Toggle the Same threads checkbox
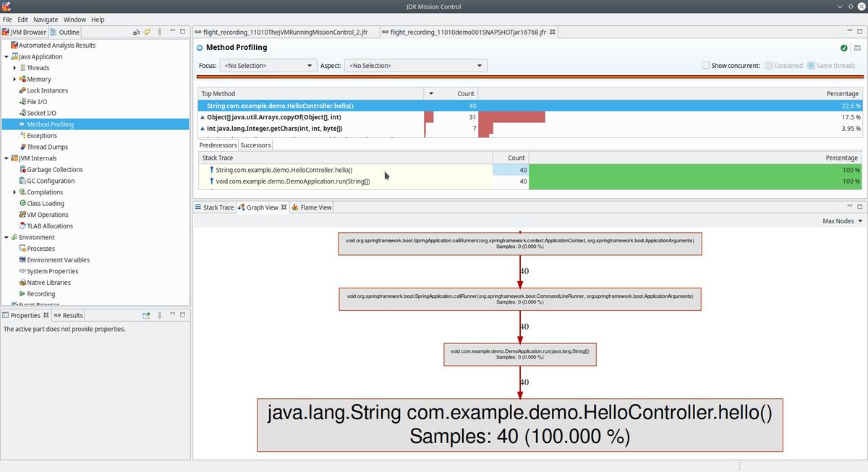 click(x=811, y=65)
